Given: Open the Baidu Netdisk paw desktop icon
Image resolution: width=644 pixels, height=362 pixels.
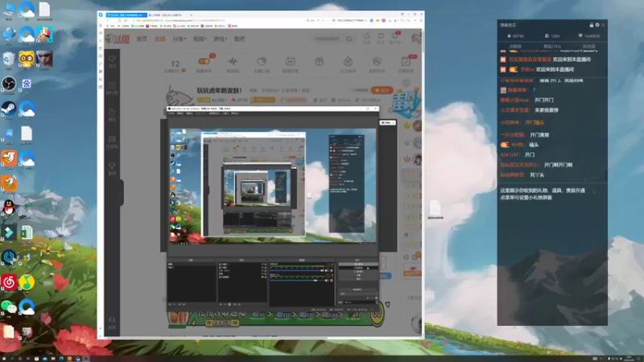Looking at the screenshot, I should (x=27, y=84).
